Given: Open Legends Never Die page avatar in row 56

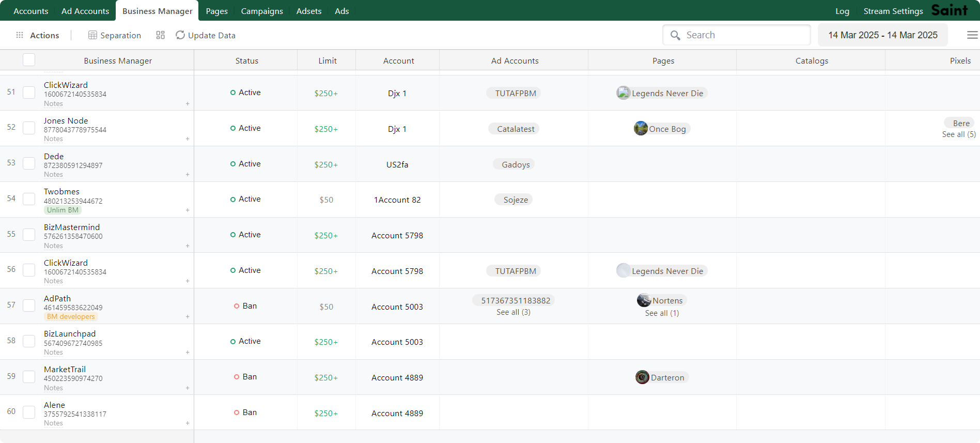Looking at the screenshot, I should point(624,271).
